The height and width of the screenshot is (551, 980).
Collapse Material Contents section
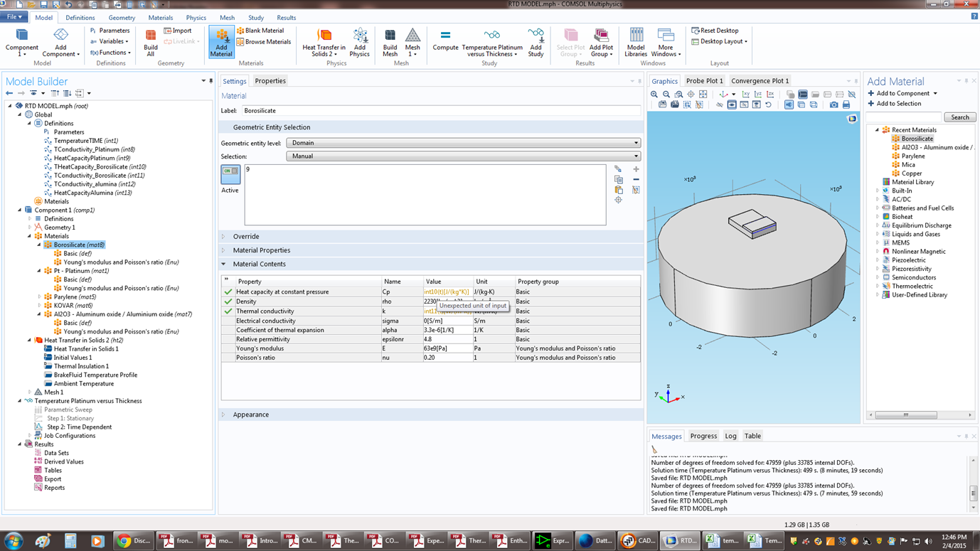point(223,264)
